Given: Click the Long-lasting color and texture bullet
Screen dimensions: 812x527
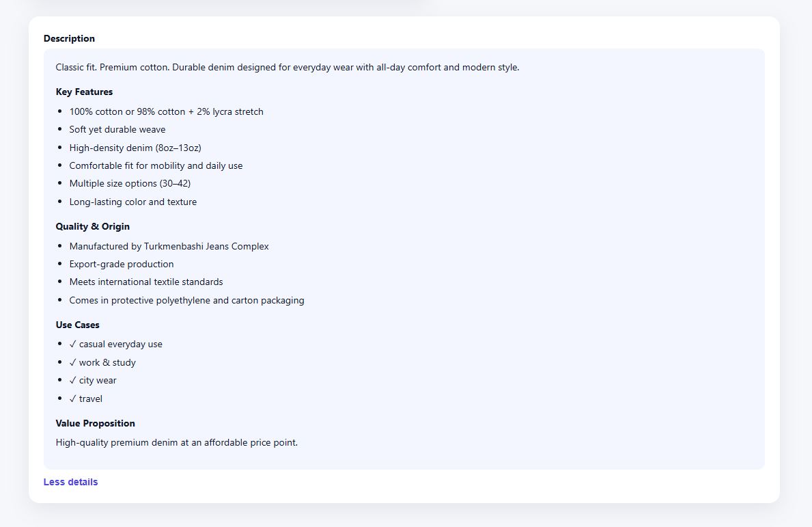Looking at the screenshot, I should tap(132, 202).
